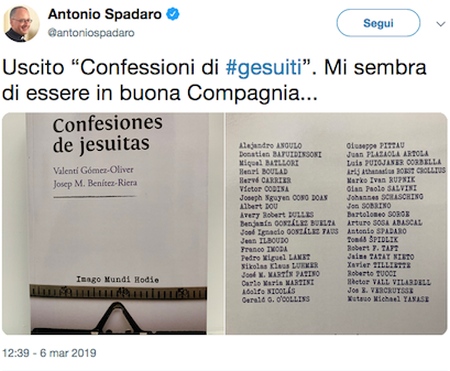This screenshot has width=450, height=371.
Task: Click Mutsuo Michael YANASE list entry
Action: point(388,299)
